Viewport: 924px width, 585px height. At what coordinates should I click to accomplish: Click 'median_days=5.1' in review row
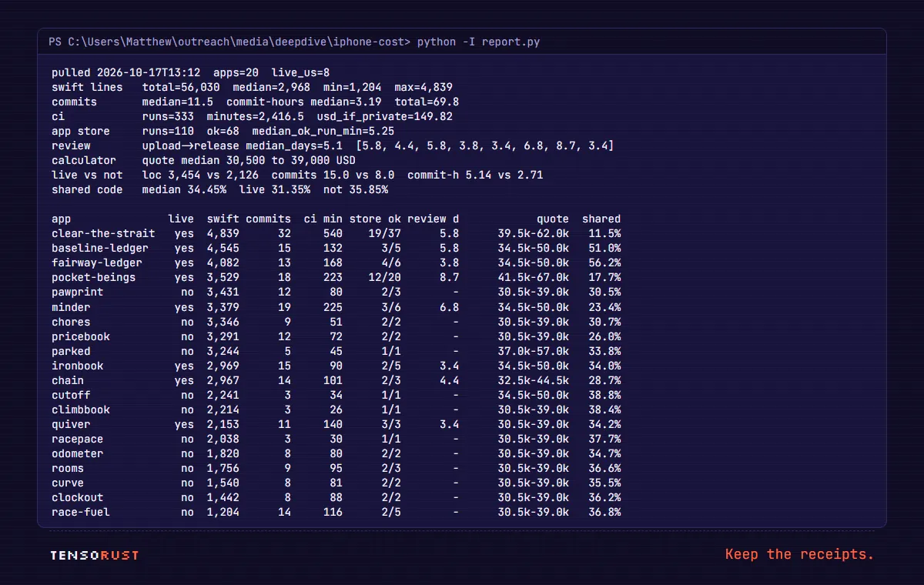[x=294, y=145]
